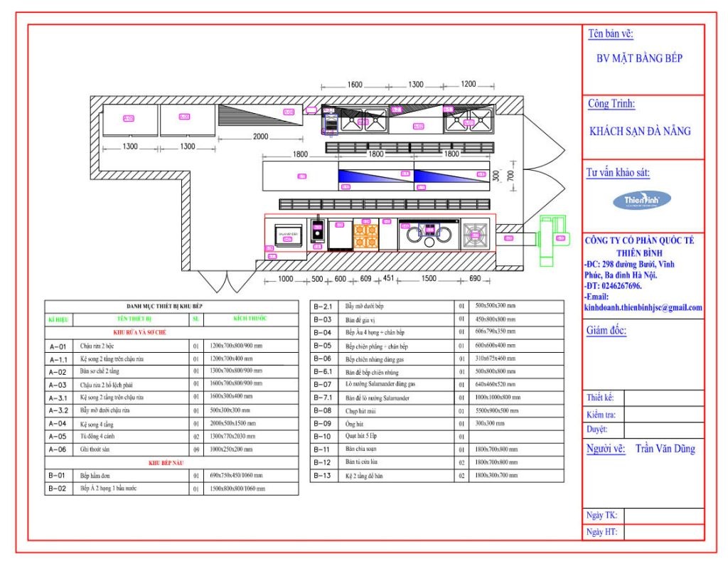Click the Thien Binh company logo

coord(643,201)
